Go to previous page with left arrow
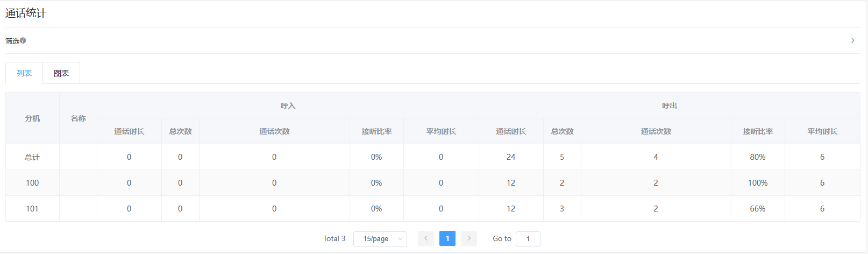The width and height of the screenshot is (868, 254). click(426, 238)
